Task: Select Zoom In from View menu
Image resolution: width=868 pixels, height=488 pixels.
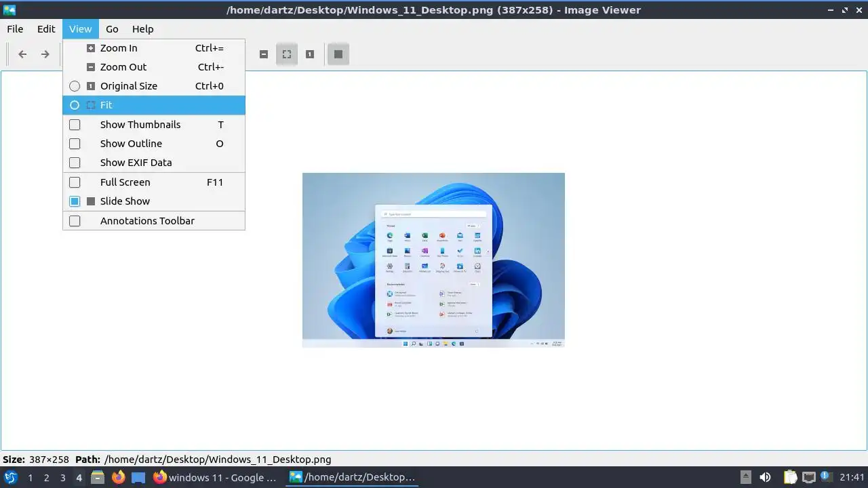Action: pyautogui.click(x=154, y=48)
